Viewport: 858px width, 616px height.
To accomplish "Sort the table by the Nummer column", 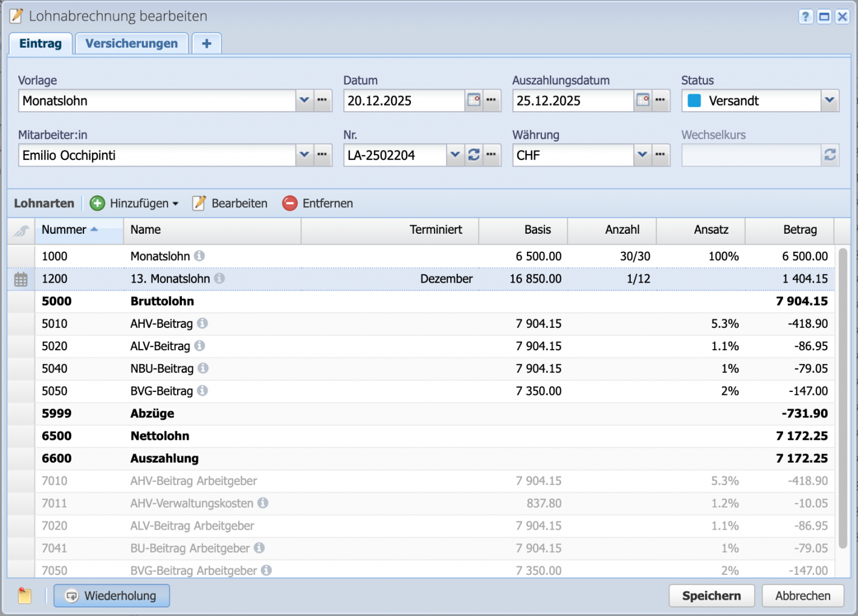I will pos(63,230).
